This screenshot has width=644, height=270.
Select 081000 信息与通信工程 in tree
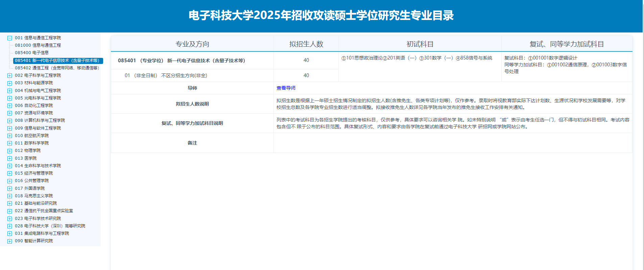[x=38, y=45]
